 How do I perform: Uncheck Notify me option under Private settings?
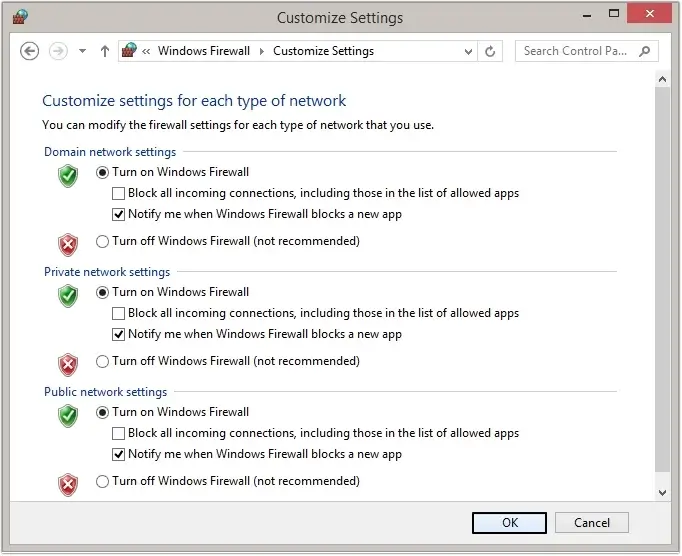[118, 335]
